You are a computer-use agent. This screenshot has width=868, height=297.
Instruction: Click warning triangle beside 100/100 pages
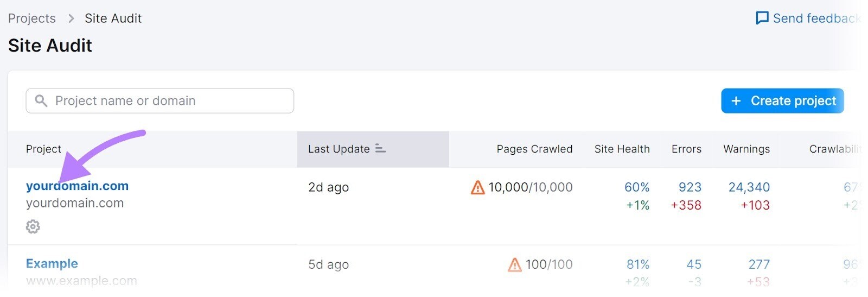[514, 265]
